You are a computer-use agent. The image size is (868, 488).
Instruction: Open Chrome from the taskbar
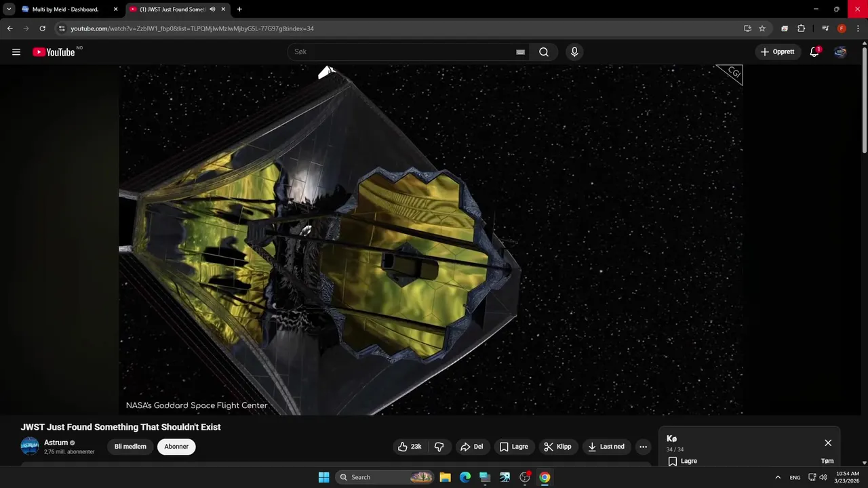(x=545, y=477)
